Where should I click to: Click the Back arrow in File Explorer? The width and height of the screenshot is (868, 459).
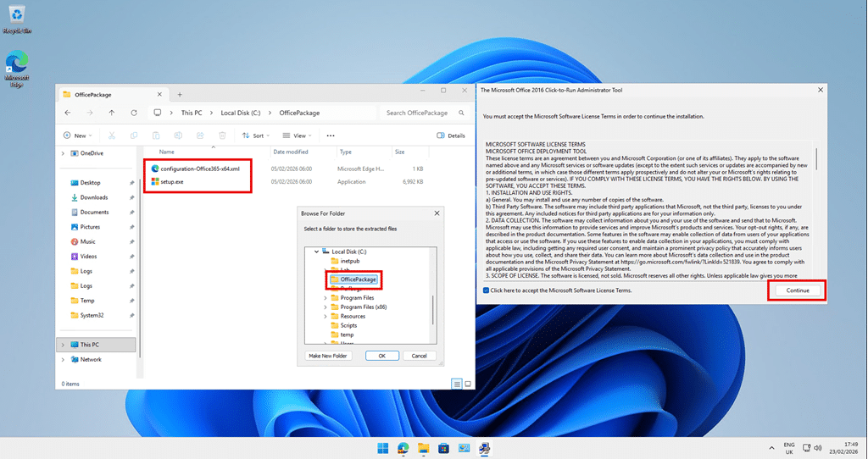coord(68,113)
